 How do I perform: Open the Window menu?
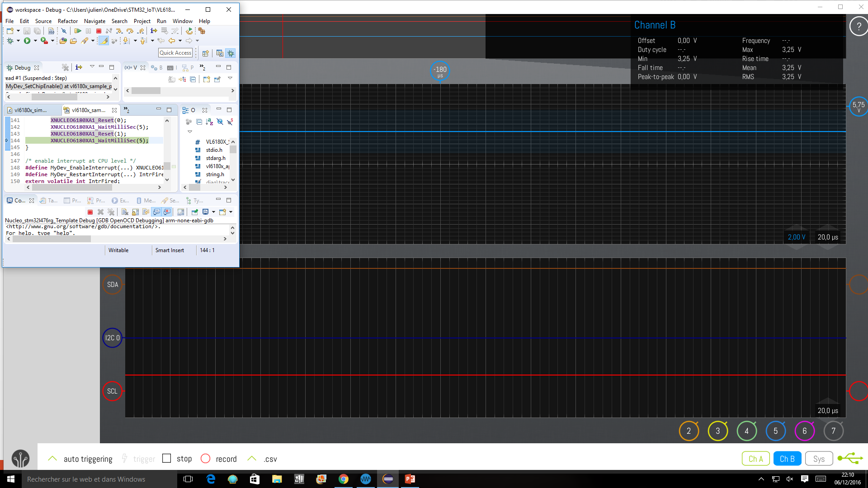182,21
